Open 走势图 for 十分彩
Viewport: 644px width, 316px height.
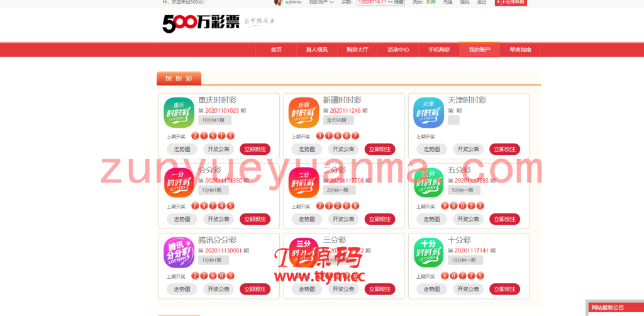click(x=431, y=289)
